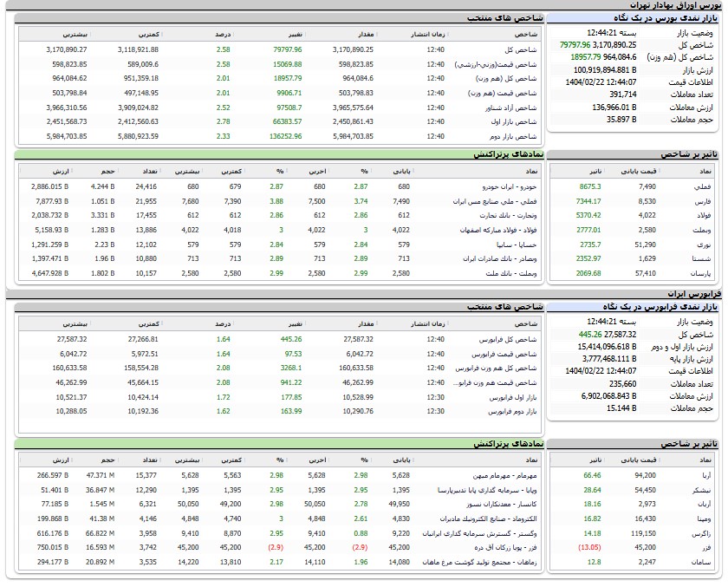Sort farabourse impact table by تاثیر column
728x587 pixels.
point(595,460)
